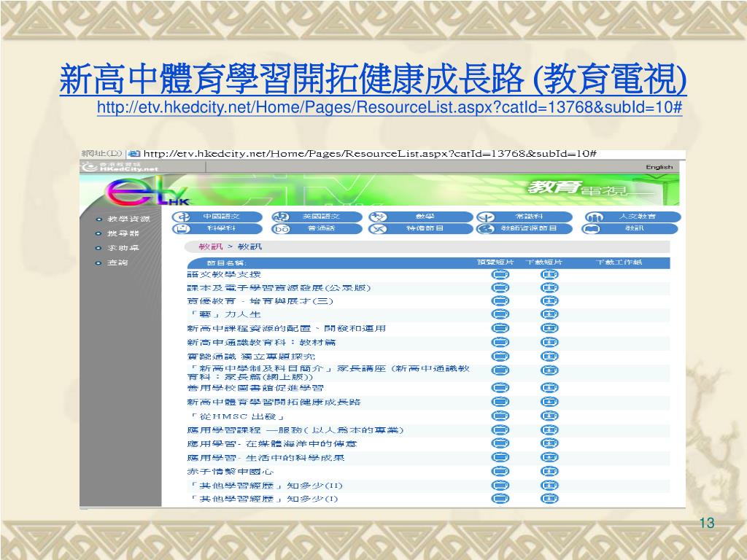Open programme 應用學習-生活中的科學成果
747x560 pixels.
(x=266, y=458)
